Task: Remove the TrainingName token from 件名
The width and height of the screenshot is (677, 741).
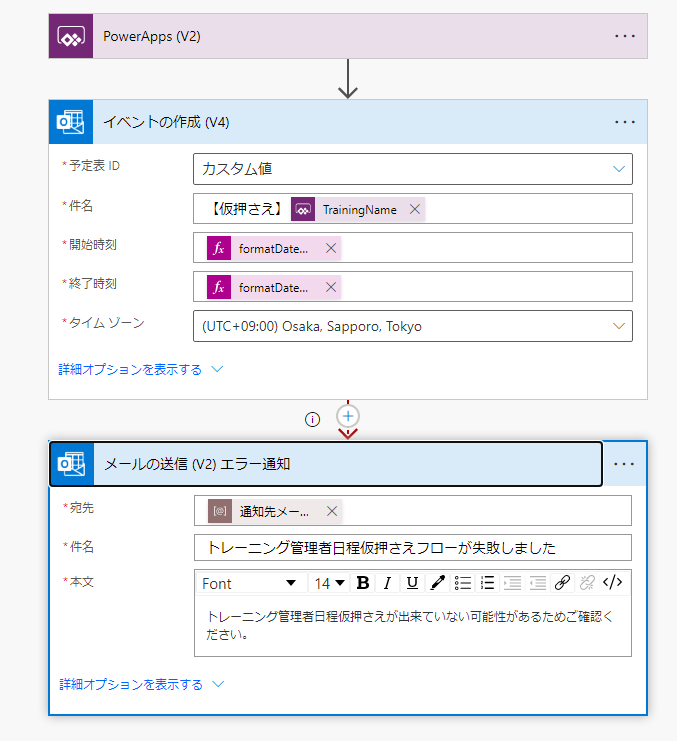Action: pyautogui.click(x=415, y=209)
